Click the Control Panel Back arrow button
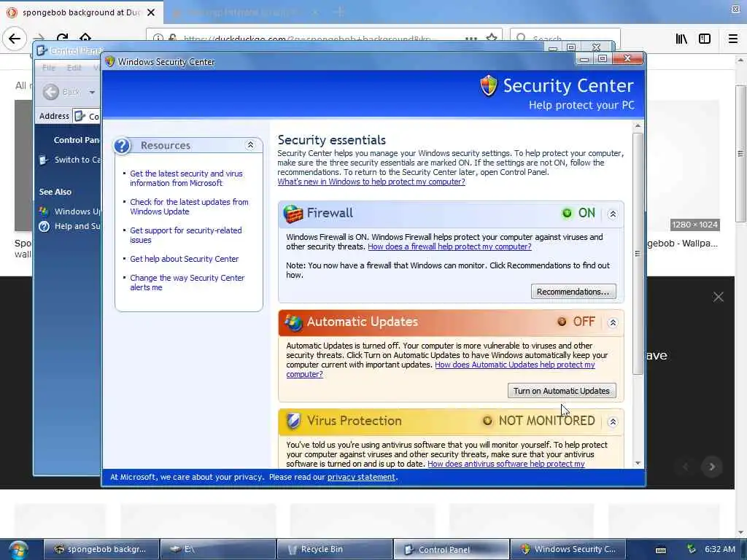This screenshot has height=560, width=747. pos(51,92)
